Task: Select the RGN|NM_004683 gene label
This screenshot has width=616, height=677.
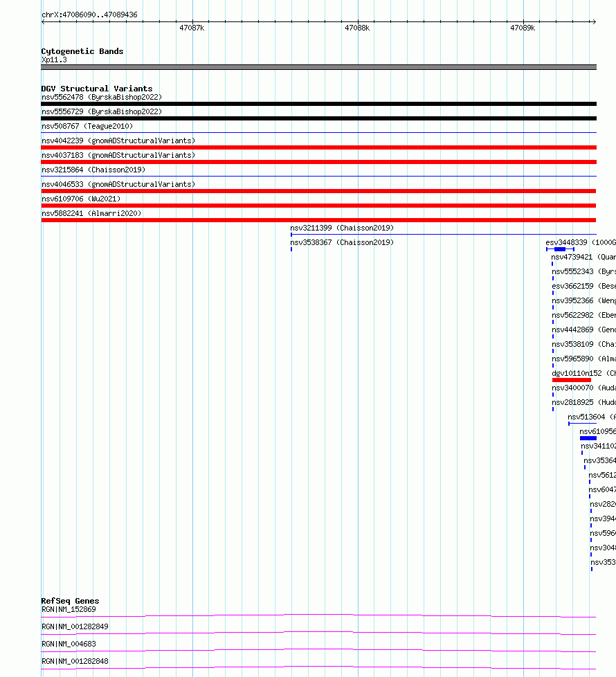Action: click(69, 644)
